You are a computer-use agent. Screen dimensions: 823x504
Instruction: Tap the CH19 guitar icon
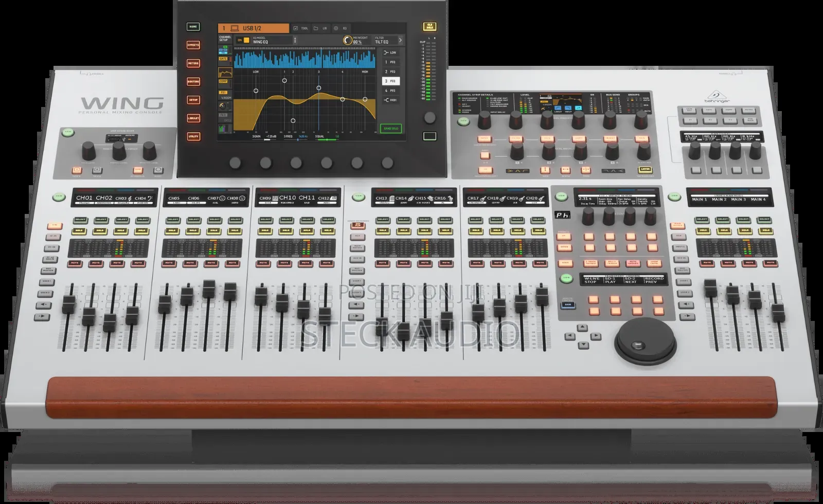coord(522,198)
